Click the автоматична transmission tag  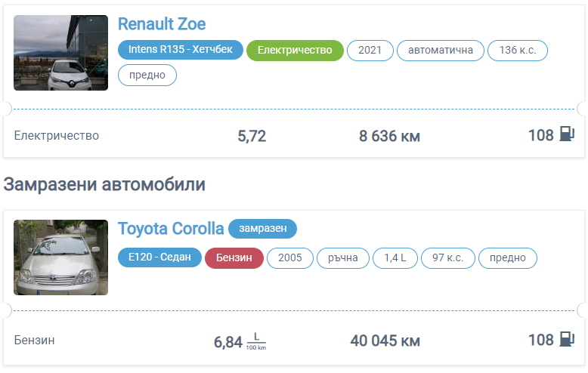pyautogui.click(x=441, y=50)
